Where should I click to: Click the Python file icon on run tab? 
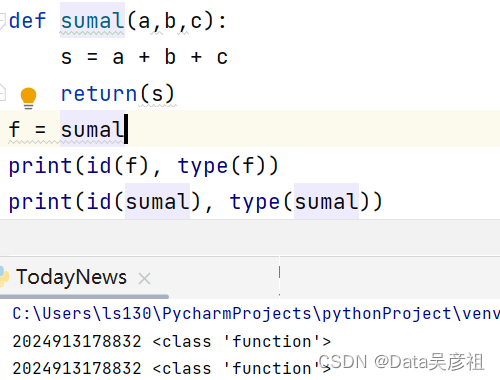coord(4,277)
